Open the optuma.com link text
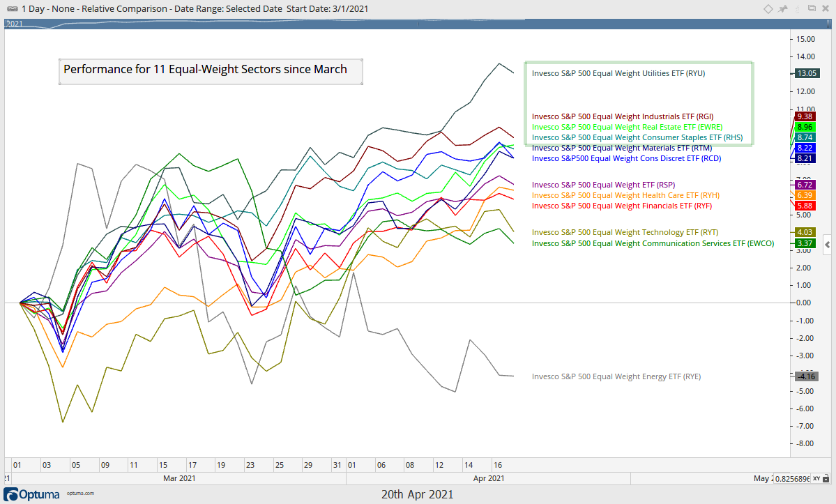Viewport: 836px width, 504px height. (x=80, y=494)
